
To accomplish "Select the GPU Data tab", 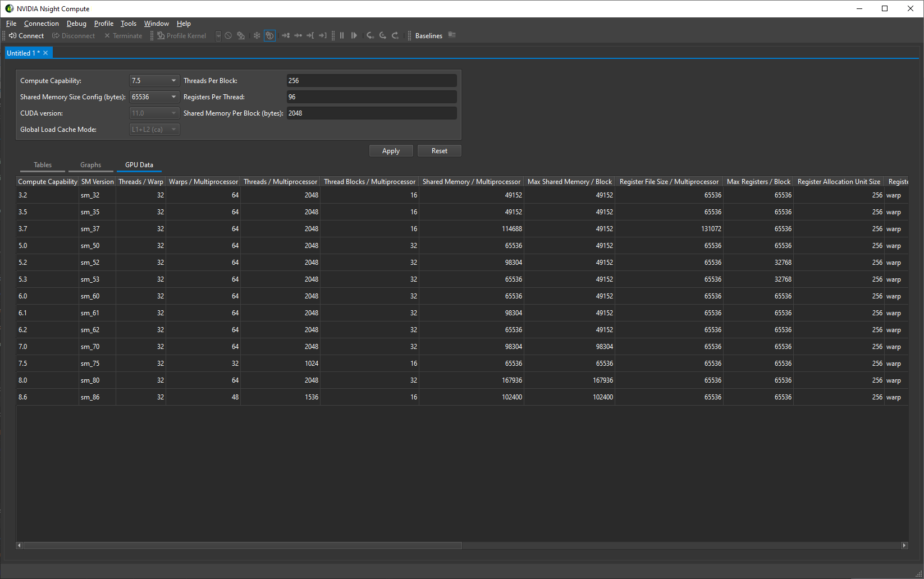I will 139,165.
